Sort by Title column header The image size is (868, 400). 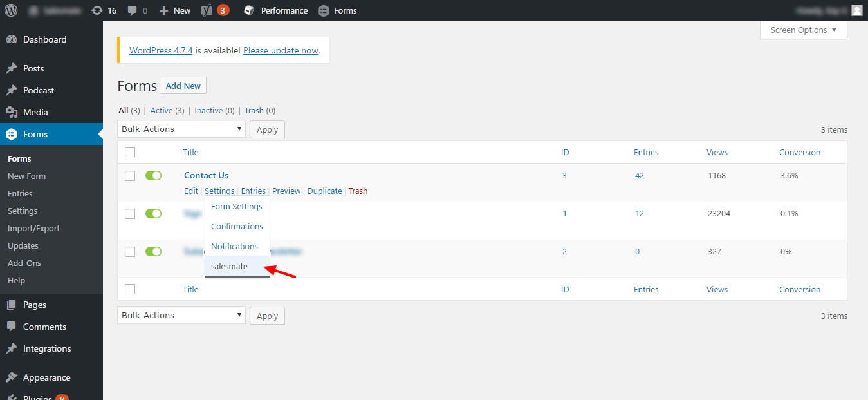pyautogui.click(x=190, y=152)
